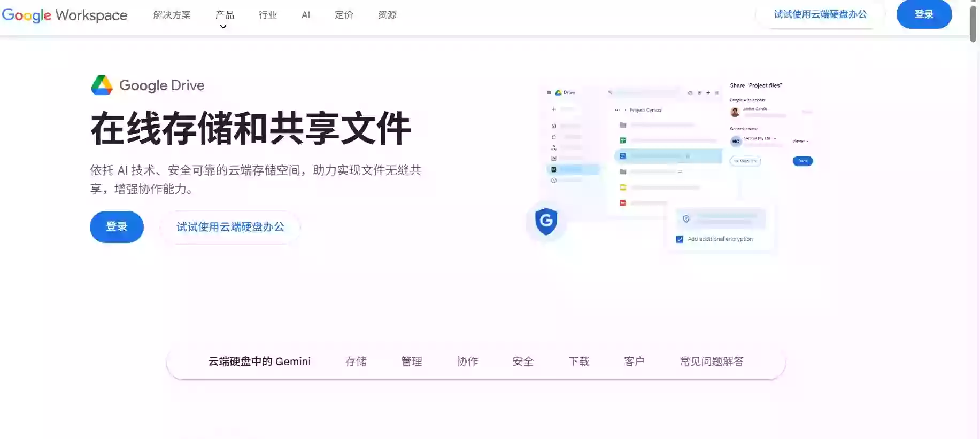The image size is (980, 439).
Task: Open the 解决方案 menu item
Action: pos(172,15)
